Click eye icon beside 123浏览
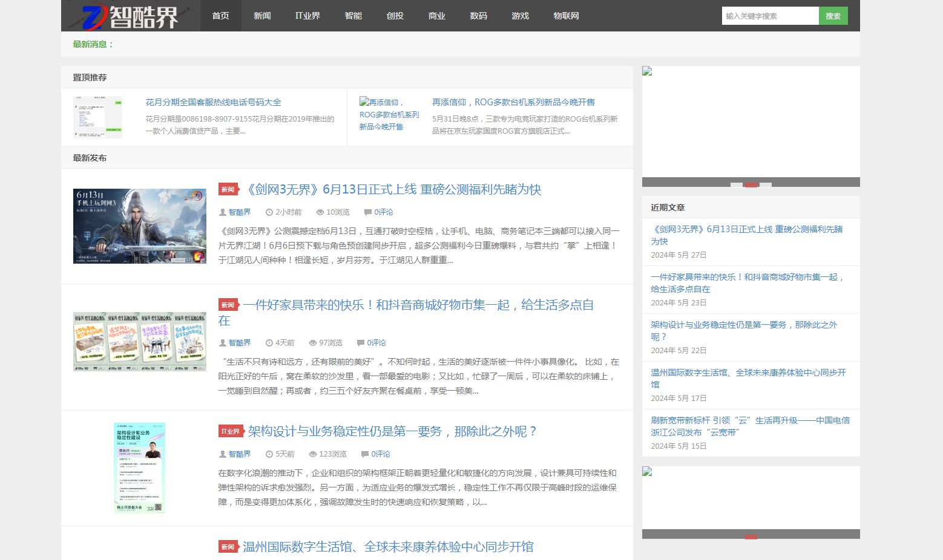This screenshot has height=560, width=943. point(313,454)
